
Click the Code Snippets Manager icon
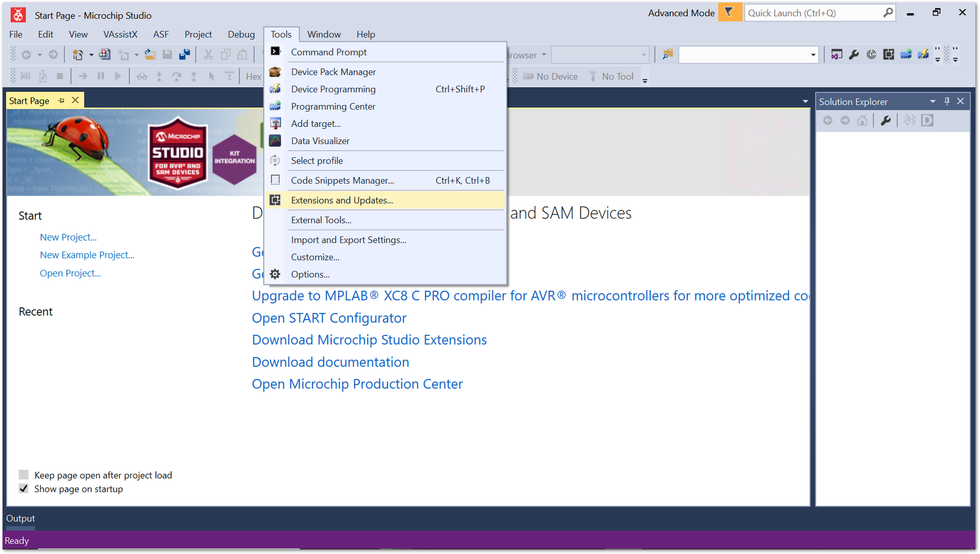[275, 180]
